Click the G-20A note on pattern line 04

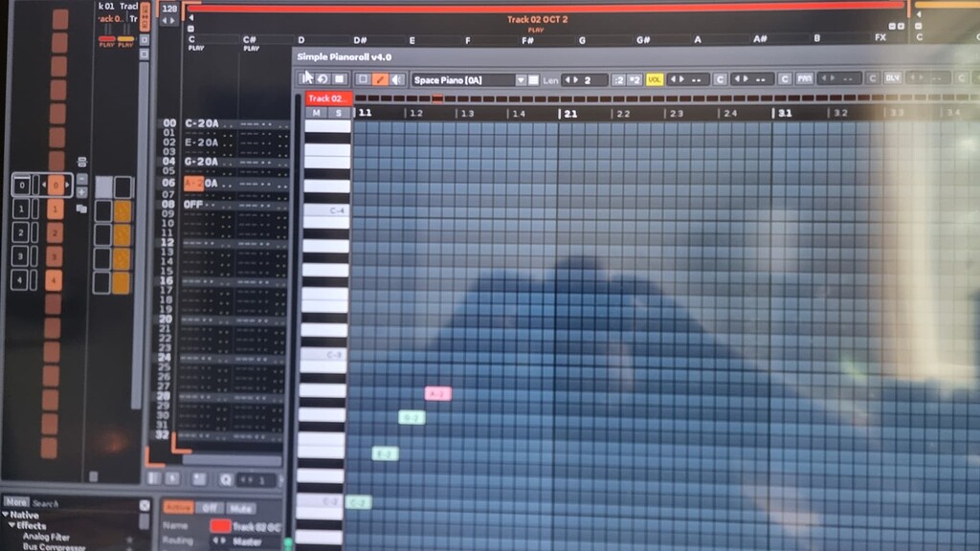point(202,162)
